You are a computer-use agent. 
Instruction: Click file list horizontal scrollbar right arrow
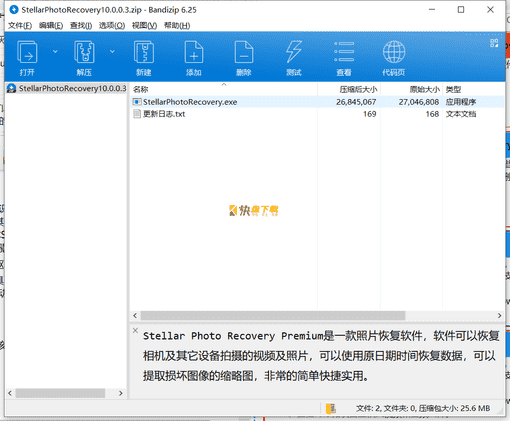click(499, 315)
